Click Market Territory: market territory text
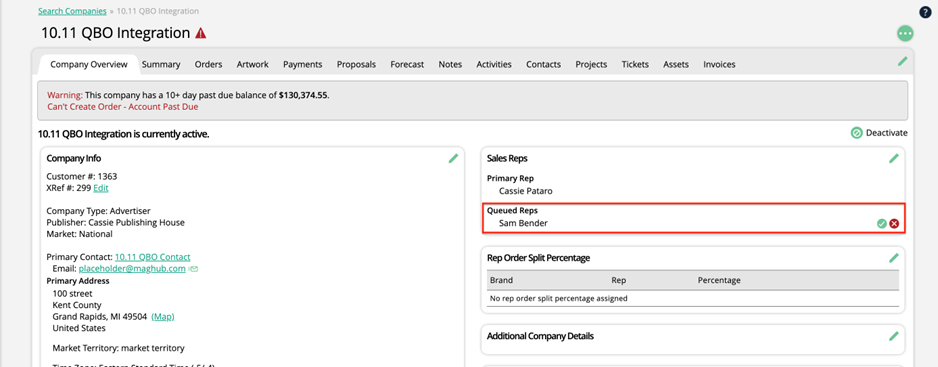Viewport: 938px width, 367px height. coord(118,348)
